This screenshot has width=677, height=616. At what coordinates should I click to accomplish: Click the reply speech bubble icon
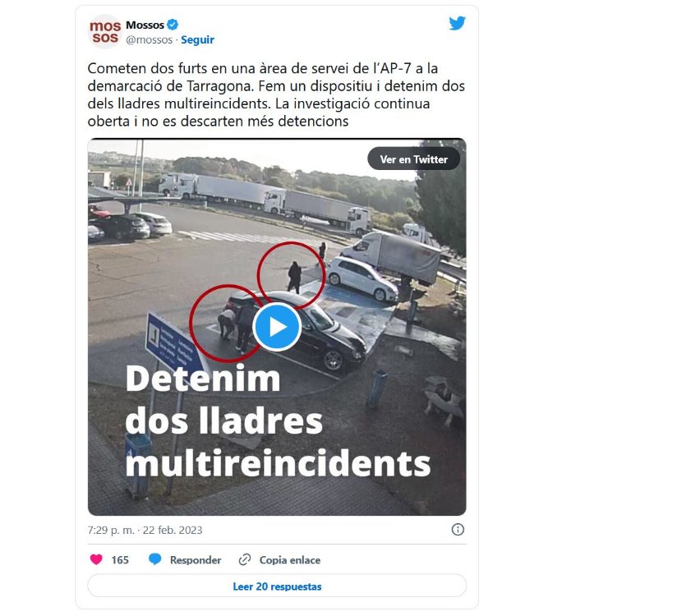[155, 559]
